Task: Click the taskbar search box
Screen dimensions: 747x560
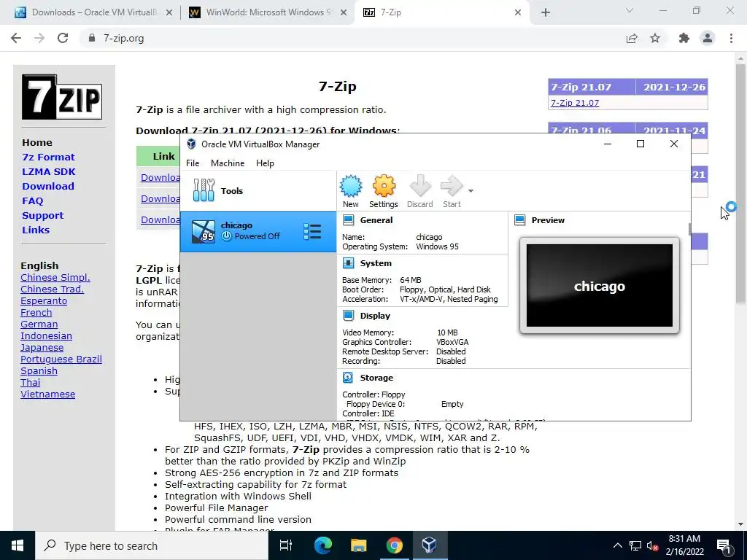Action: pos(152,545)
